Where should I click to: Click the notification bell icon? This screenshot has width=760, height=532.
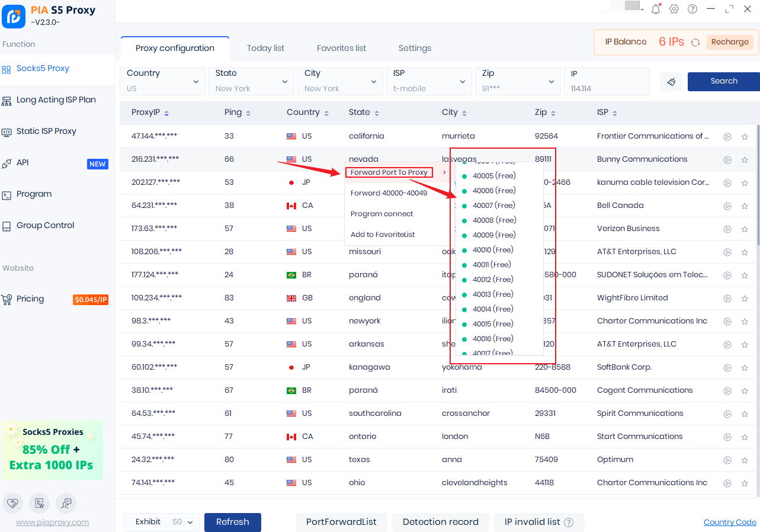click(656, 9)
